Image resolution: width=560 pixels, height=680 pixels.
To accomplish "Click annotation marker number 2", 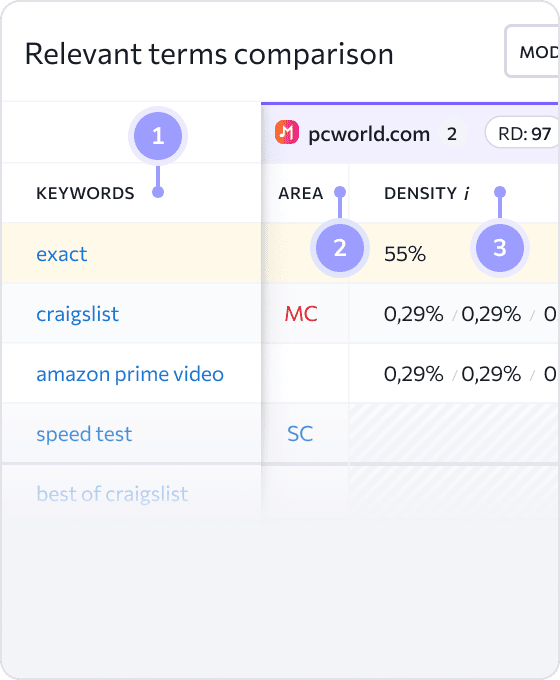I will [x=340, y=248].
